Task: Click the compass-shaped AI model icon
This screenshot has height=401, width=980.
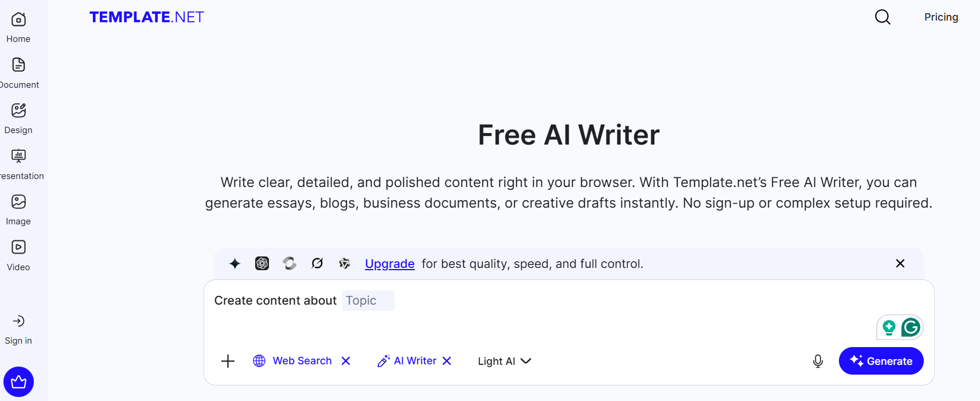Action: [317, 263]
